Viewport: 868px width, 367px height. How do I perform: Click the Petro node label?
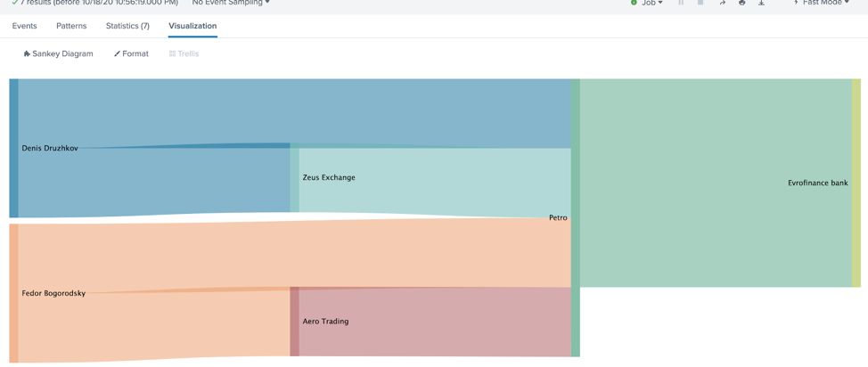[558, 217]
